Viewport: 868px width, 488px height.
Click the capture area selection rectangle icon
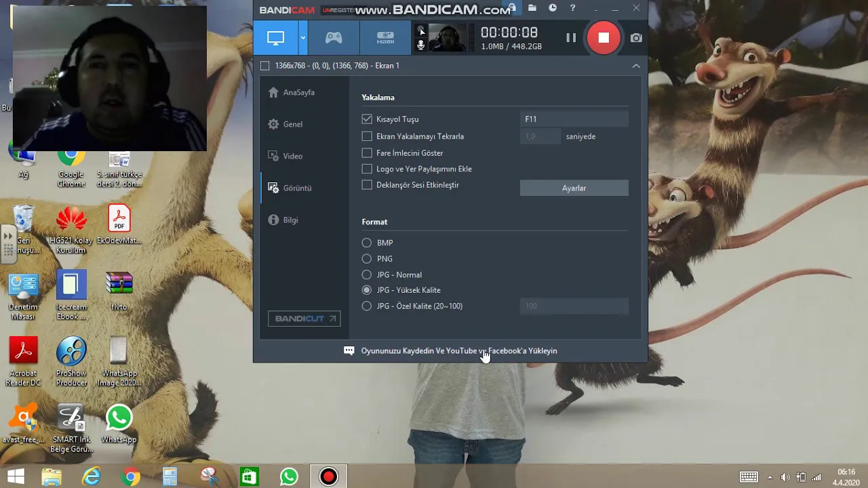264,66
